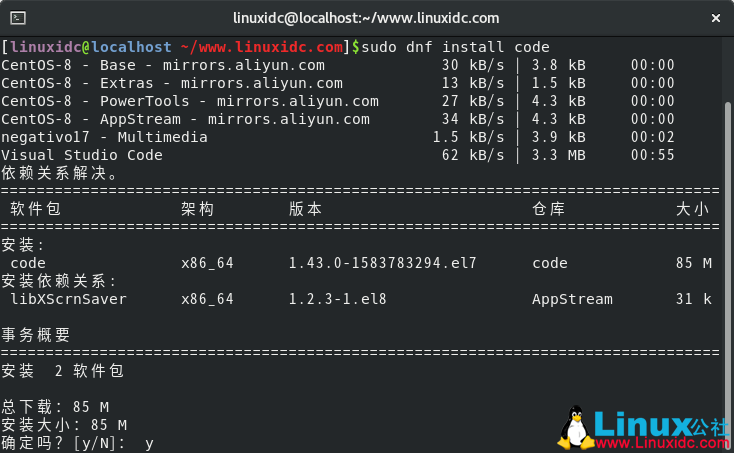Screen dimensions: 734x453
Task: Click 'Visual Studio Code' repository text
Action: pyautogui.click(x=82, y=155)
